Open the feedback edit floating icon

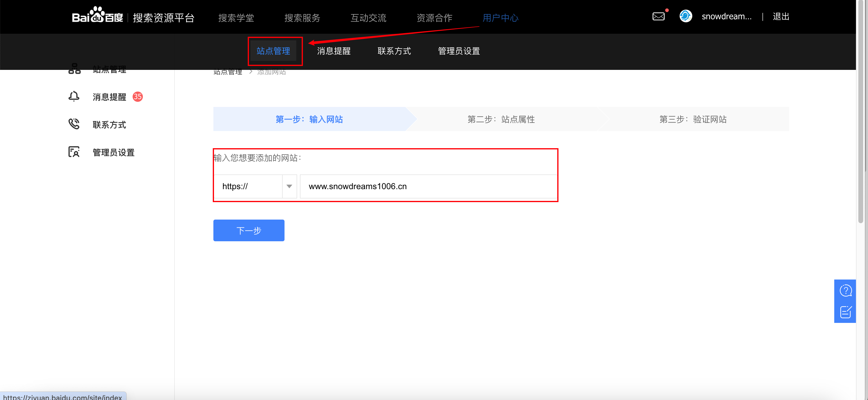[x=845, y=312]
